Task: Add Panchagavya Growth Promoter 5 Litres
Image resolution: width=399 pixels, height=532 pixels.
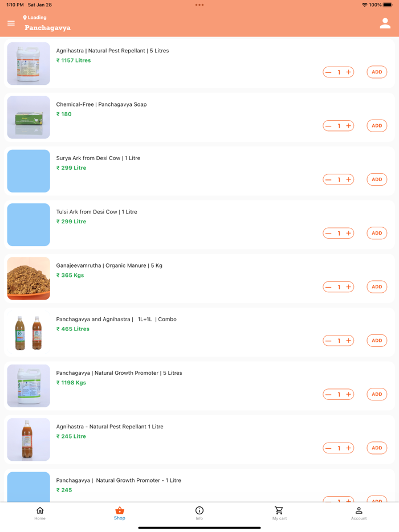Action: click(x=377, y=394)
